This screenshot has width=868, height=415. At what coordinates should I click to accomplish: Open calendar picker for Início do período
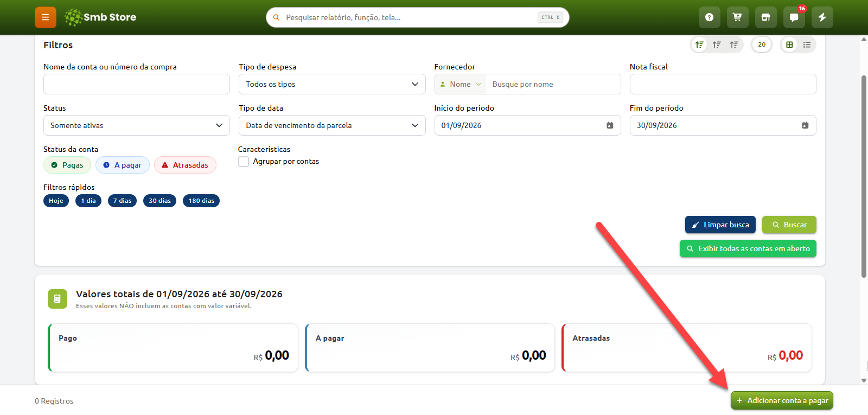click(x=610, y=125)
